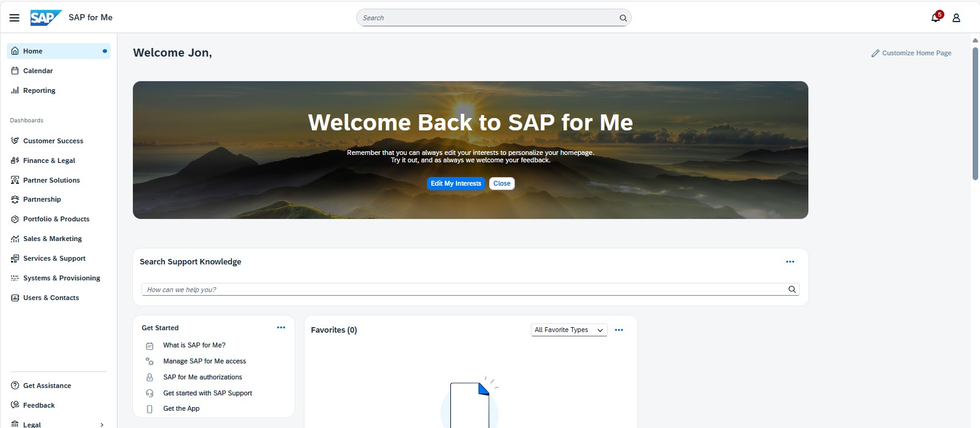Expand the Legal sidebar item
Screen dimensions: 980x428
point(102,424)
